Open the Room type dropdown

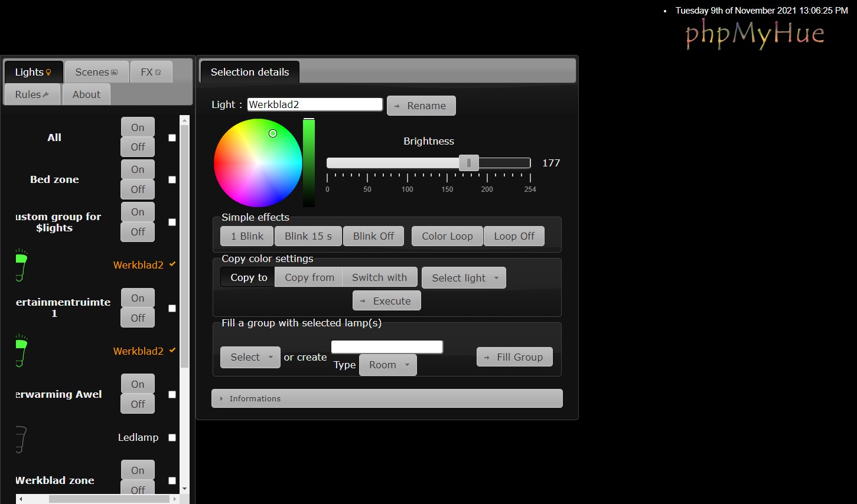pos(388,365)
